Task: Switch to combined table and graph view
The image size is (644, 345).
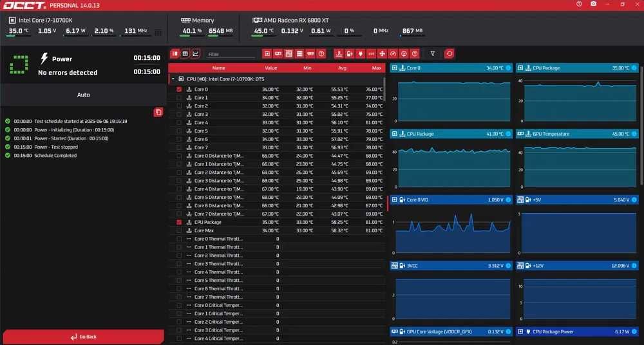Action: pyautogui.click(x=175, y=54)
